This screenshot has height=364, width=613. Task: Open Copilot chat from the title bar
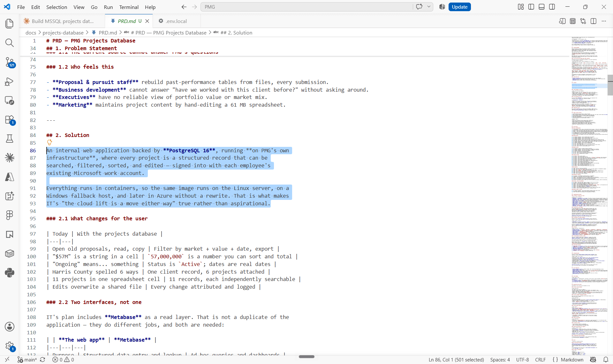[419, 7]
